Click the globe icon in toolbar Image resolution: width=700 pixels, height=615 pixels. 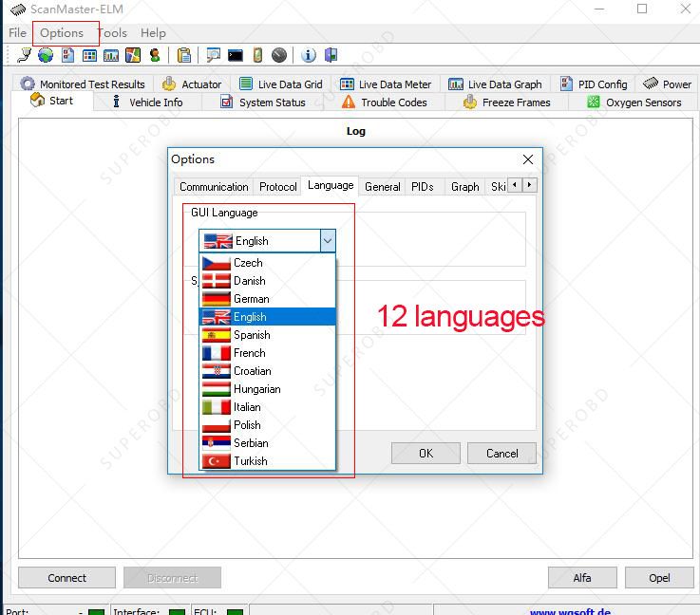point(46,55)
